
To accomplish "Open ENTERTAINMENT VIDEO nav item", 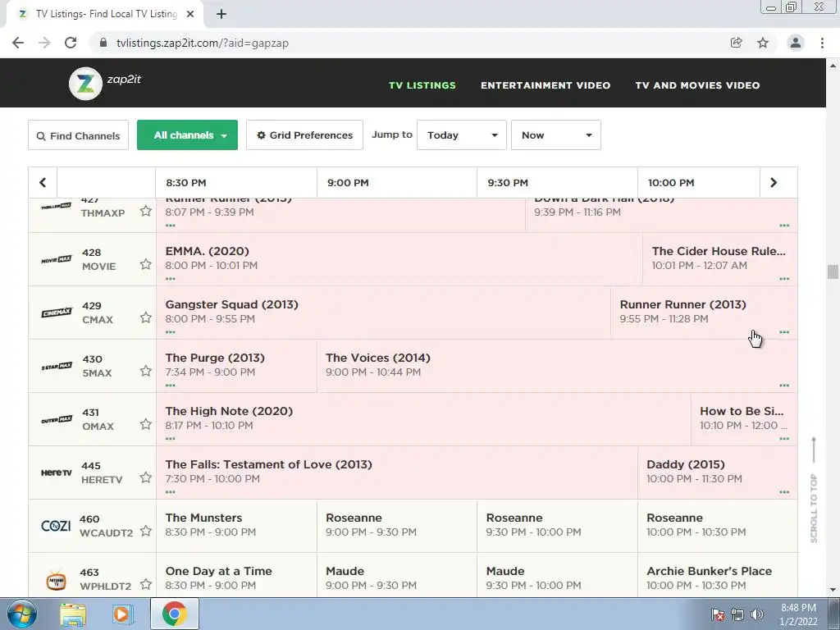I will 546,85.
